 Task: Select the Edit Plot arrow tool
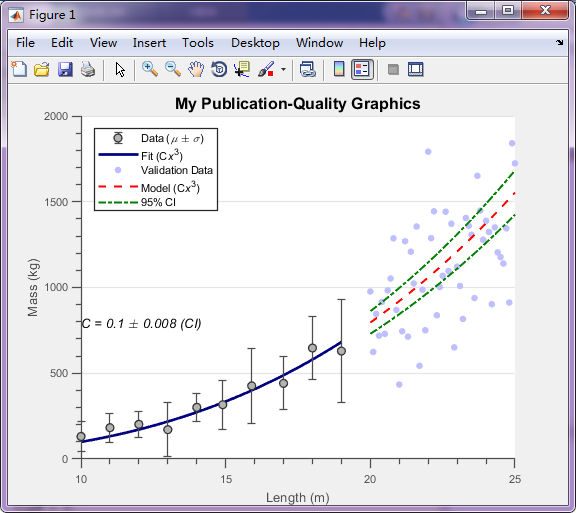coord(120,69)
